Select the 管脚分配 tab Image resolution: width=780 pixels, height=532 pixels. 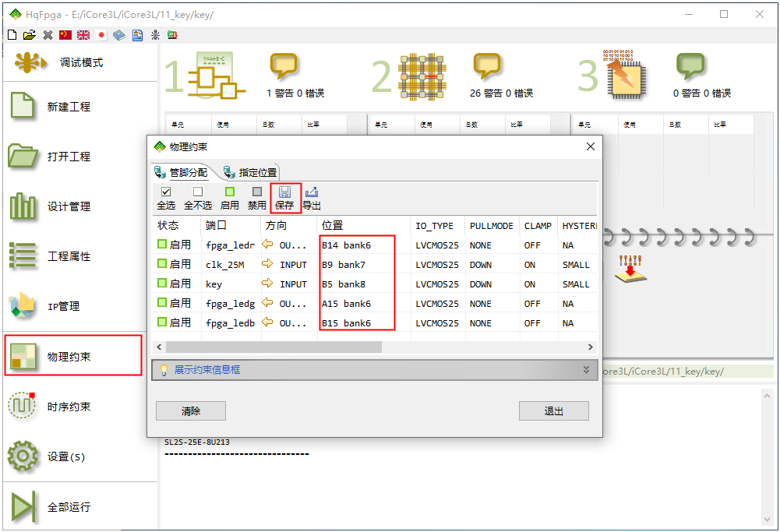(181, 172)
